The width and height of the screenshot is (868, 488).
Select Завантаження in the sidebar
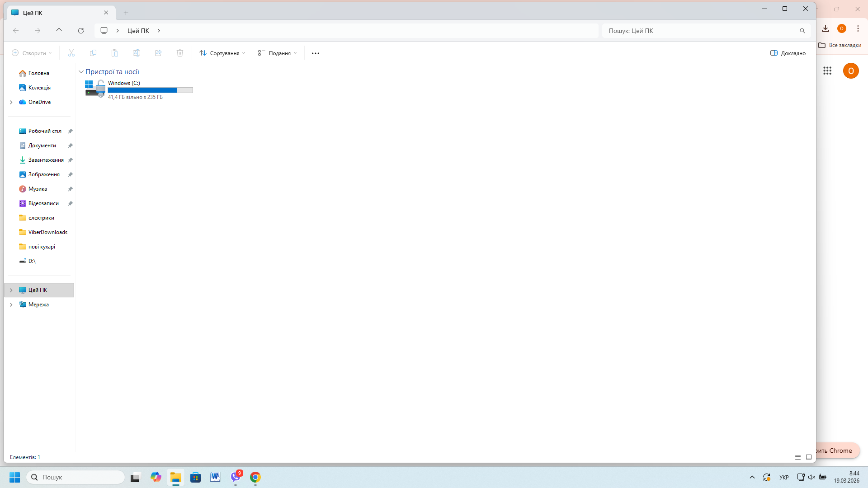46,160
